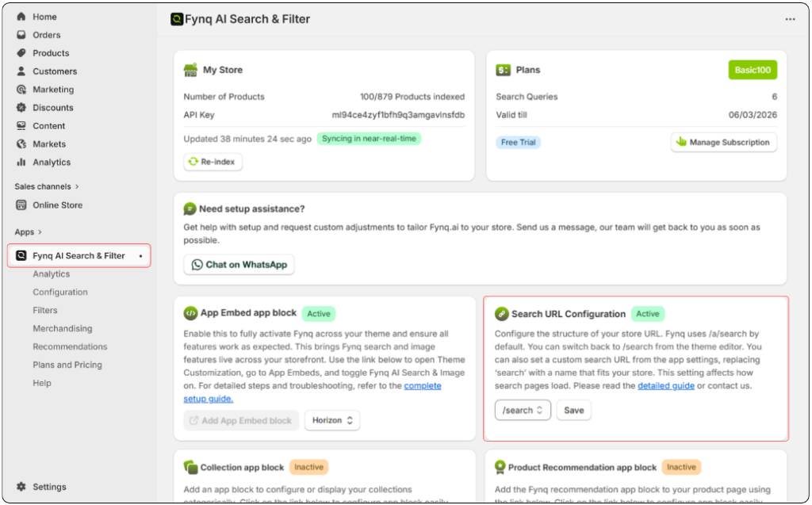Click the Basic100 plan badge
This screenshot has height=505, width=812.
tap(753, 70)
